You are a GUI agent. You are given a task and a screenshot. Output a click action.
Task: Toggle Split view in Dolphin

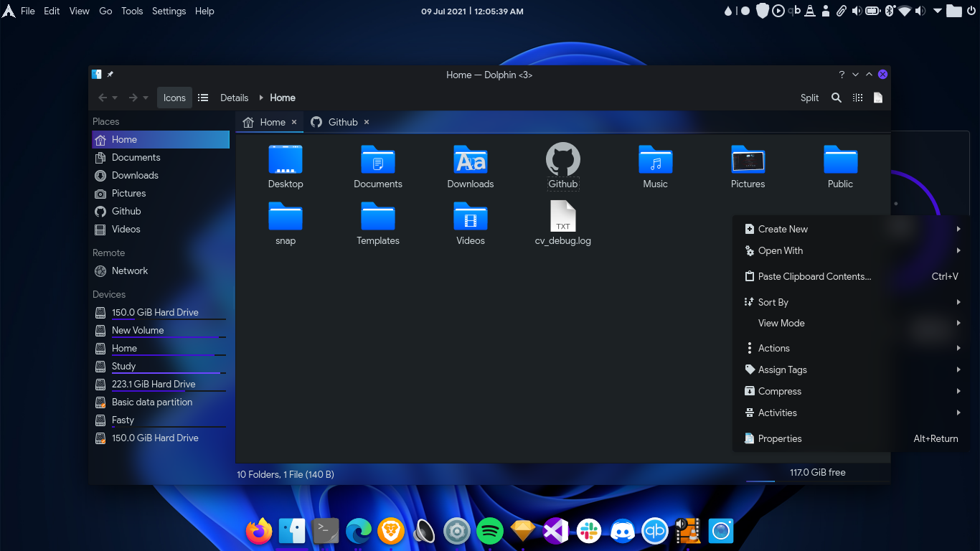click(809, 98)
